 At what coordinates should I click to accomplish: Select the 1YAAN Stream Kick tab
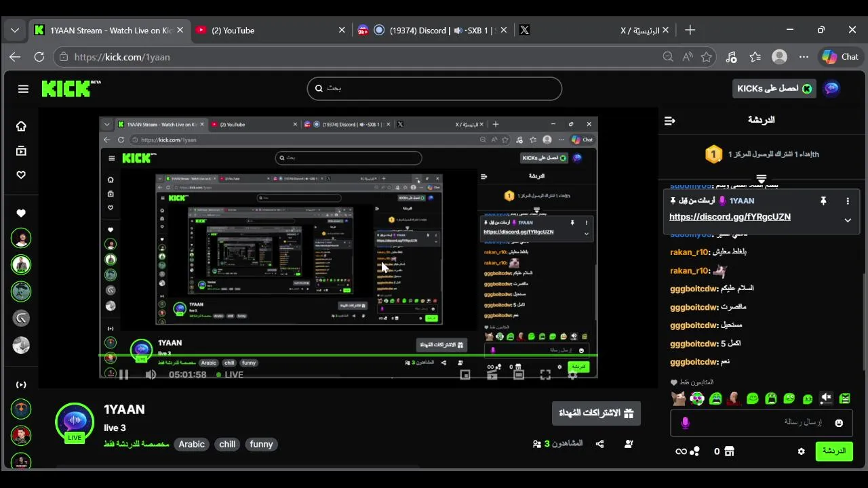pos(108,30)
